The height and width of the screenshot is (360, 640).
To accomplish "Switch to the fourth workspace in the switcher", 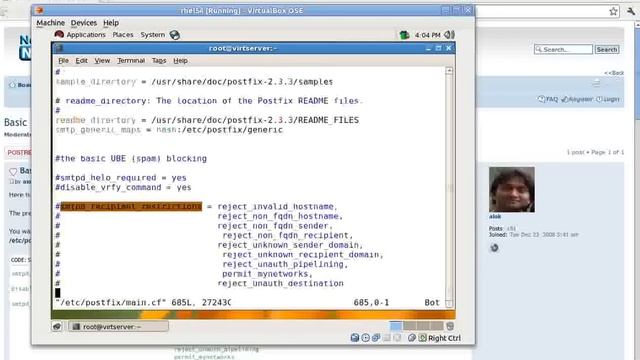I will (x=437, y=326).
